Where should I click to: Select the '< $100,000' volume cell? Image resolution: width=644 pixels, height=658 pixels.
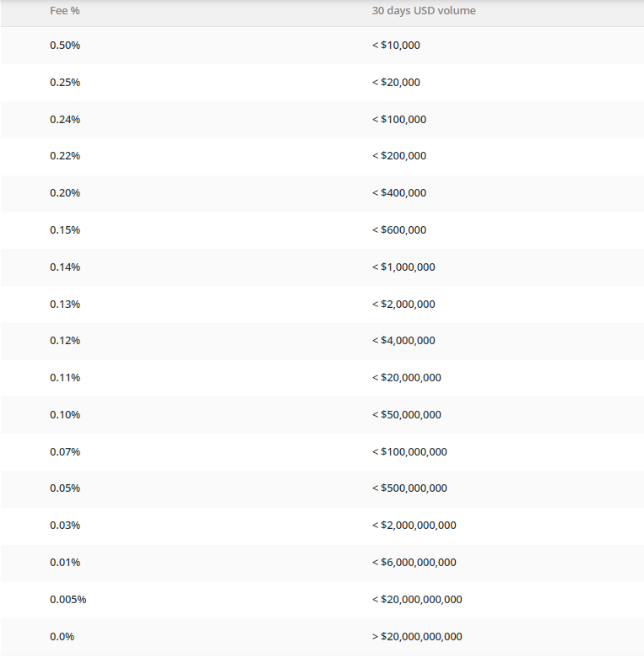tap(399, 120)
